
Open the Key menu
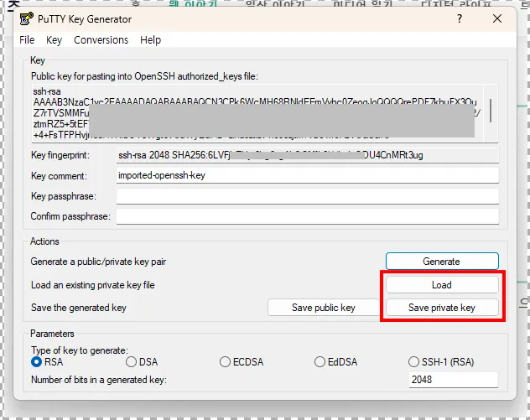click(x=54, y=40)
